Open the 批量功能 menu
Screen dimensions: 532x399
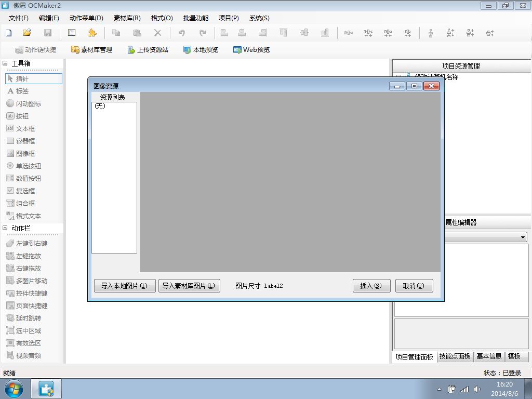point(196,18)
